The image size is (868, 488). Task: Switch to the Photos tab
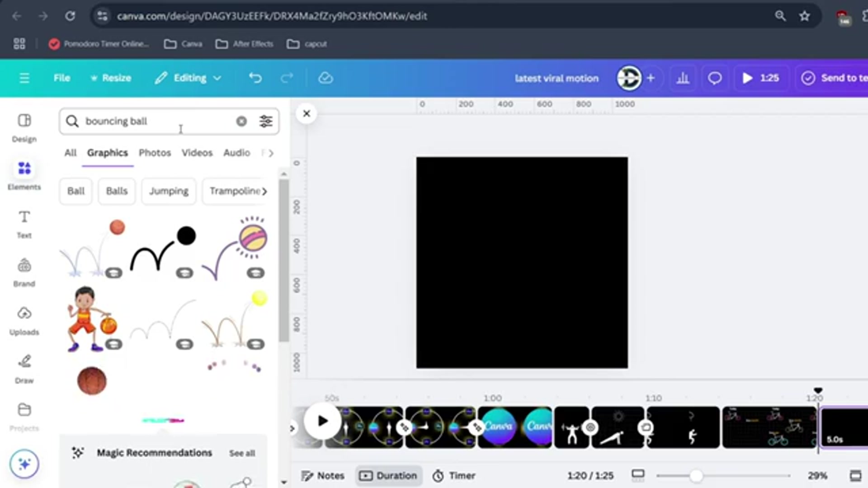tap(155, 153)
